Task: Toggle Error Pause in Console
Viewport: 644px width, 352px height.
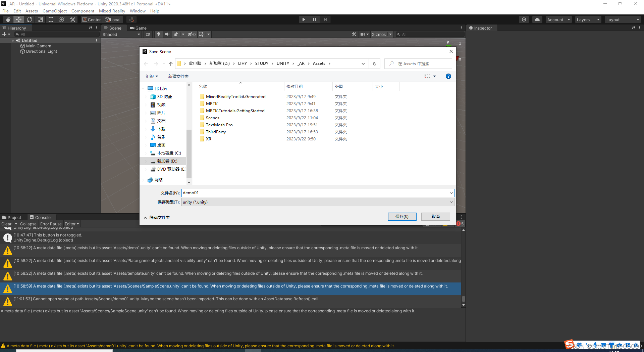Action: 51,224
